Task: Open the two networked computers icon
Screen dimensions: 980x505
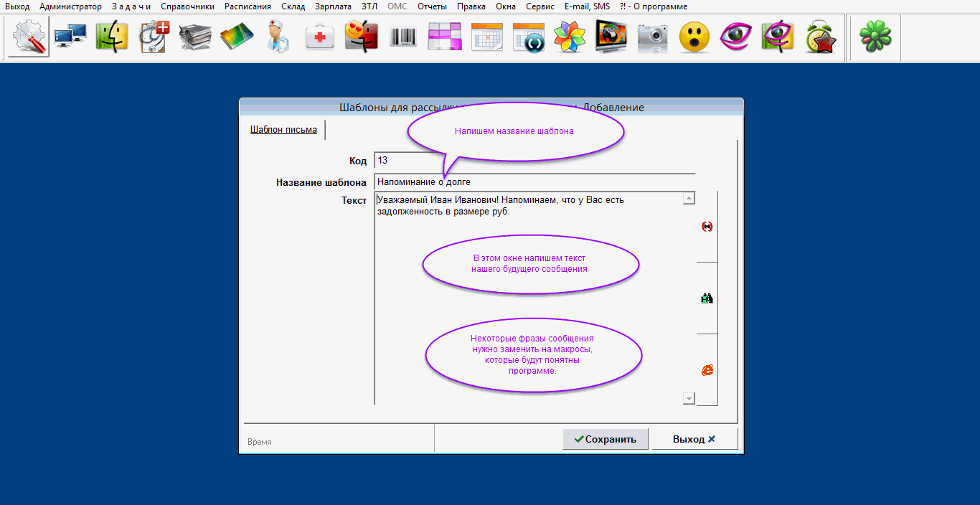Action: pos(70,37)
